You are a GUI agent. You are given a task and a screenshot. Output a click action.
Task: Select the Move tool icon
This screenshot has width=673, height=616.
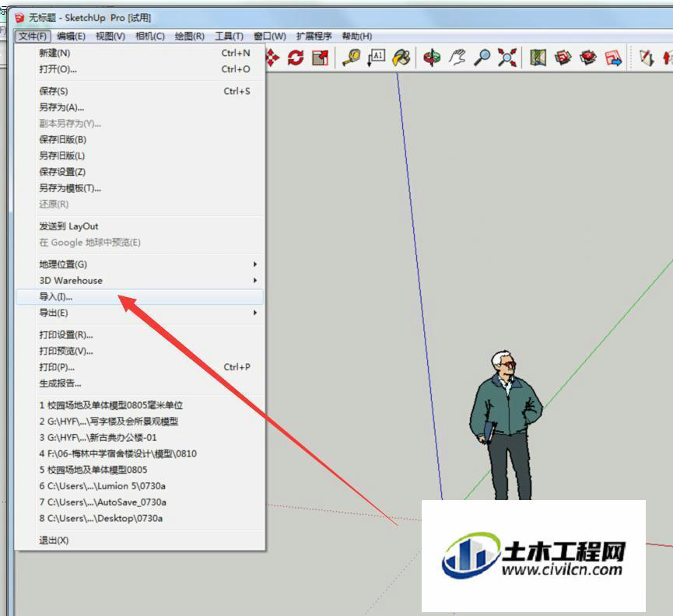click(x=272, y=58)
